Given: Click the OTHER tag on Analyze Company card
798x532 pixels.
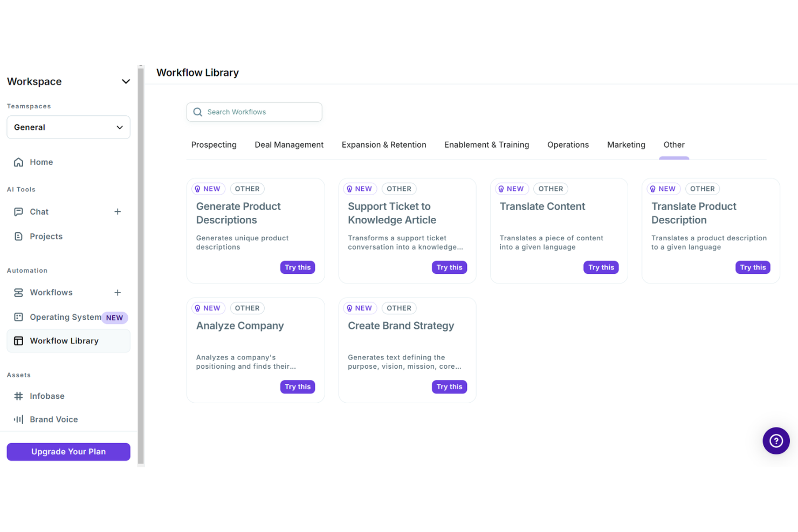Looking at the screenshot, I should click(247, 308).
